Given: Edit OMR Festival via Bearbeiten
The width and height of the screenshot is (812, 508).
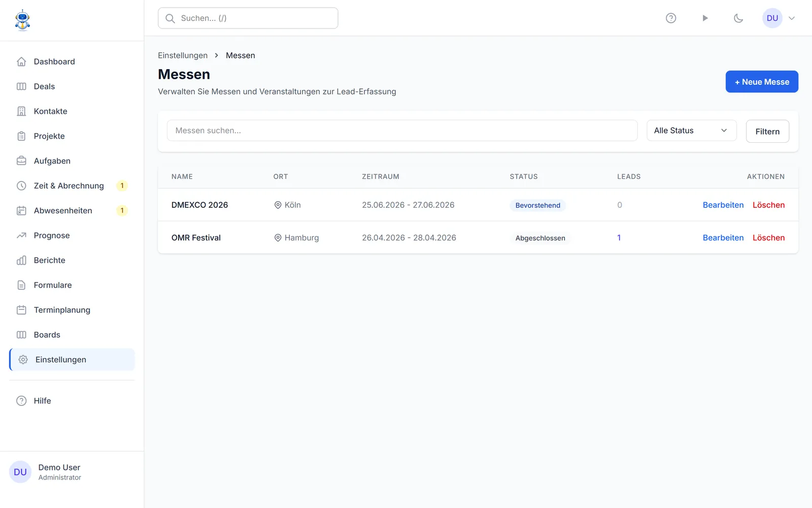Looking at the screenshot, I should pyautogui.click(x=723, y=238).
